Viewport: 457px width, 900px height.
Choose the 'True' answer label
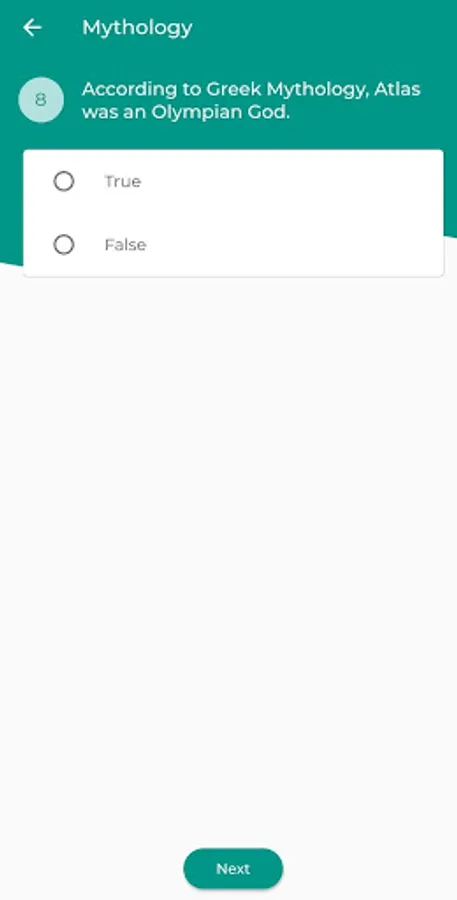coord(122,181)
